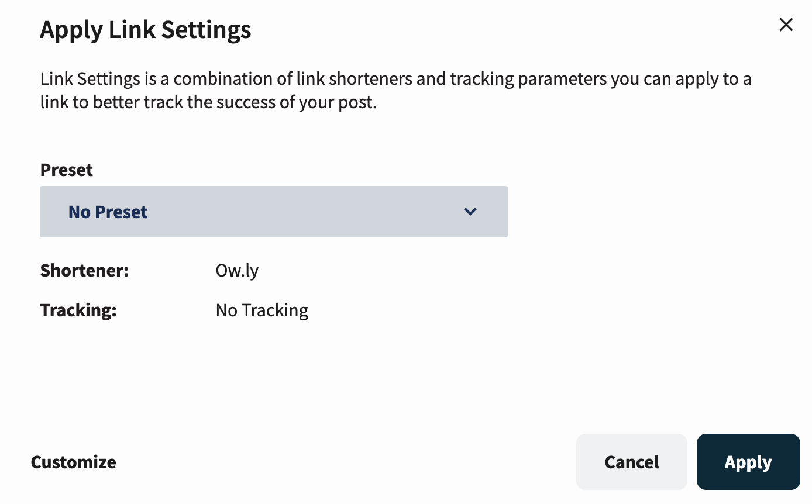Open link customization options via Customize

coord(73,462)
